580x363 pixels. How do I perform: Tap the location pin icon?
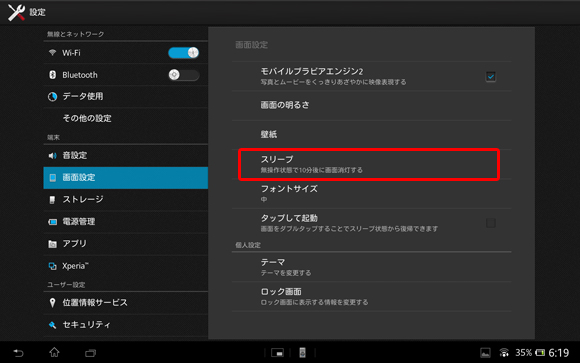pyautogui.click(x=52, y=303)
